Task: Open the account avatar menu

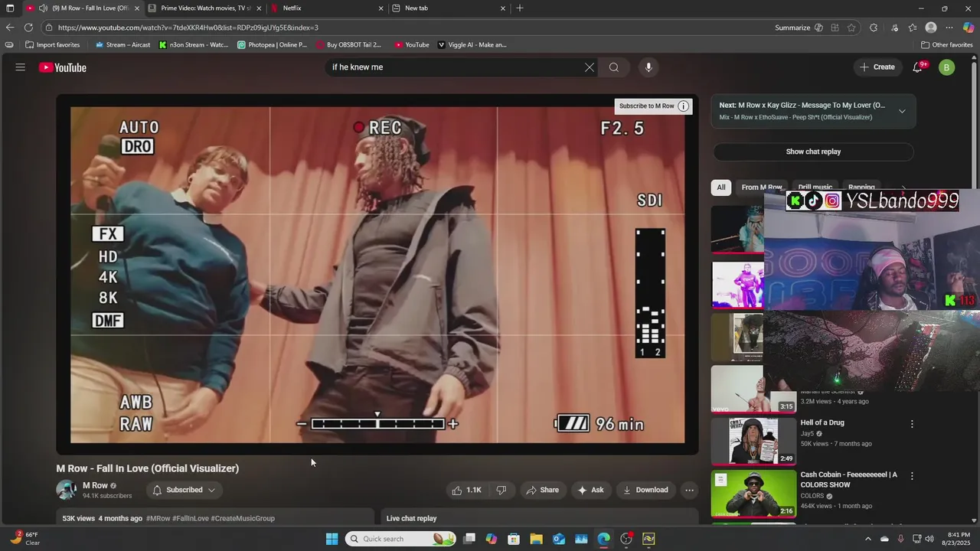Action: pyautogui.click(x=947, y=67)
